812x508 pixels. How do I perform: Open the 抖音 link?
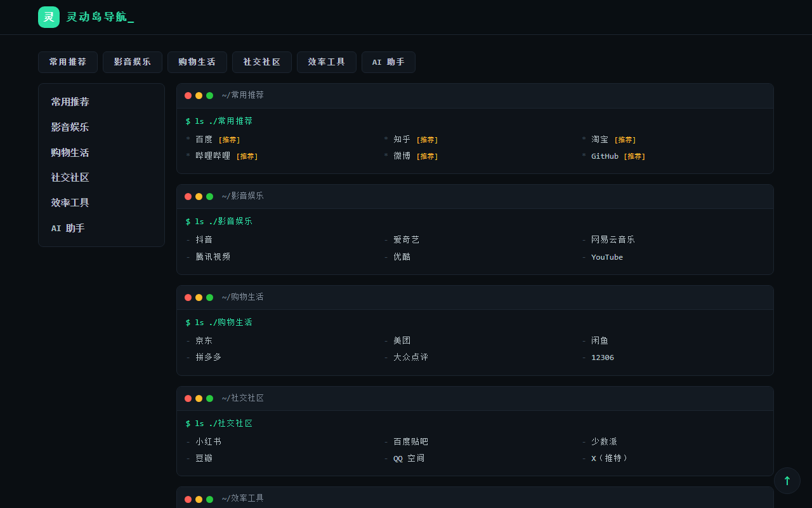[x=204, y=240]
